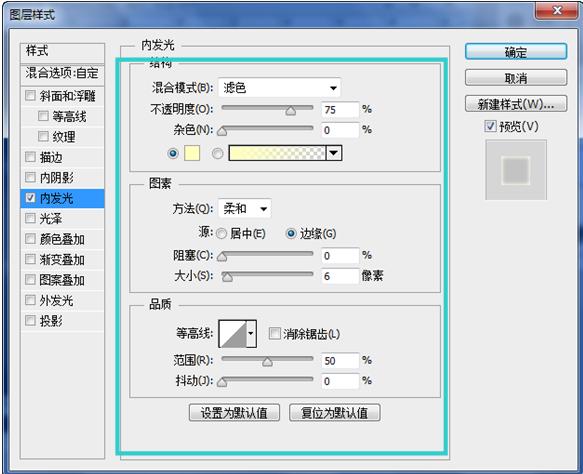
Task: Click the yellow-to-transparent gradient bar
Action: (x=277, y=153)
